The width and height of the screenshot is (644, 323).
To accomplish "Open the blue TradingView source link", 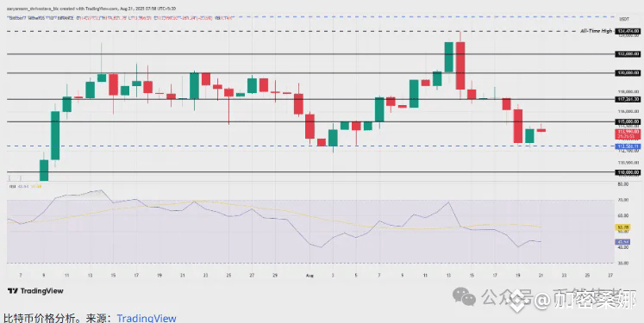I will pos(147,318).
